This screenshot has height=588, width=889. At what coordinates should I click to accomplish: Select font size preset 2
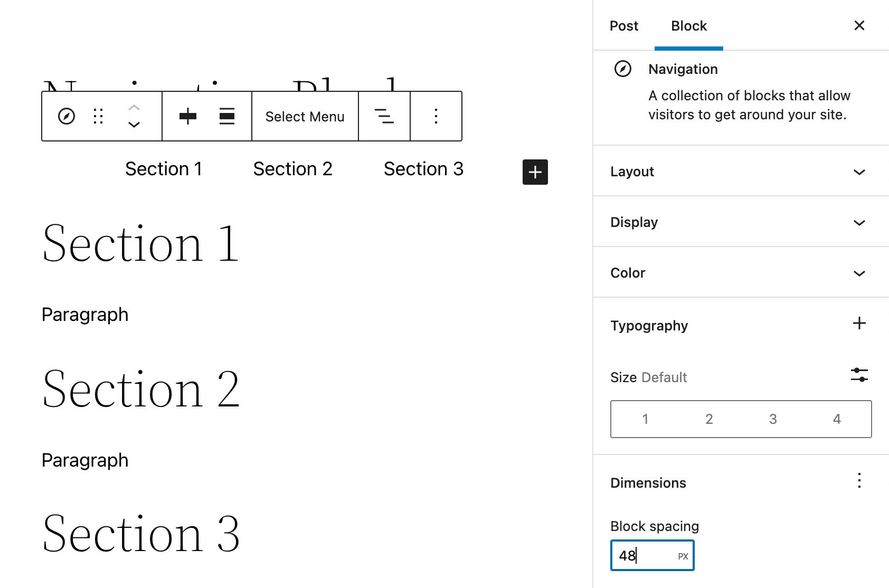(x=709, y=419)
